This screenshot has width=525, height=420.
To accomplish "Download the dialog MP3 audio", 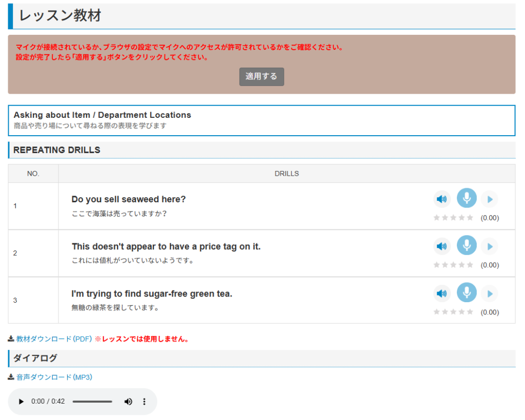I will (54, 377).
